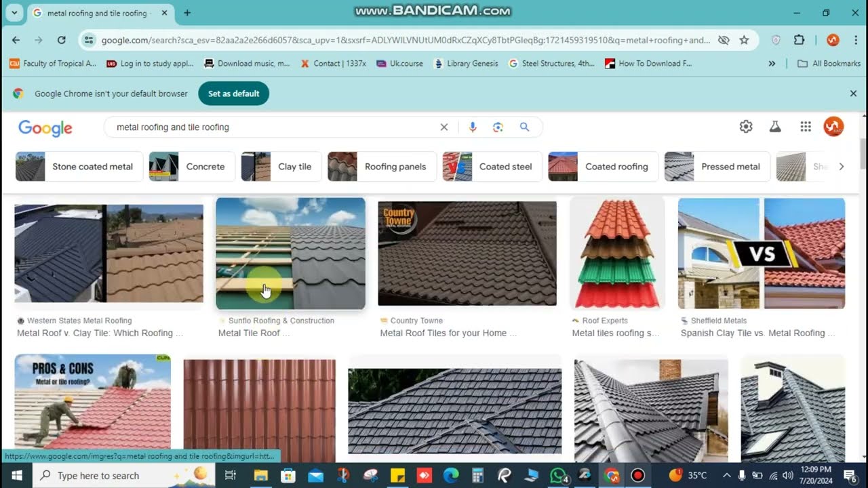Open All Bookmarks folder
The image size is (868, 488).
click(829, 64)
